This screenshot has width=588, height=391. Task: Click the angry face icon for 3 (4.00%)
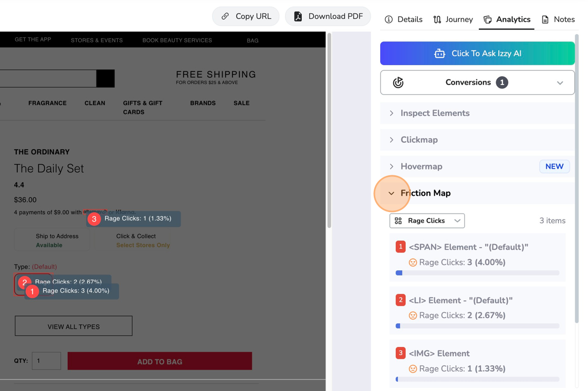coord(413,262)
